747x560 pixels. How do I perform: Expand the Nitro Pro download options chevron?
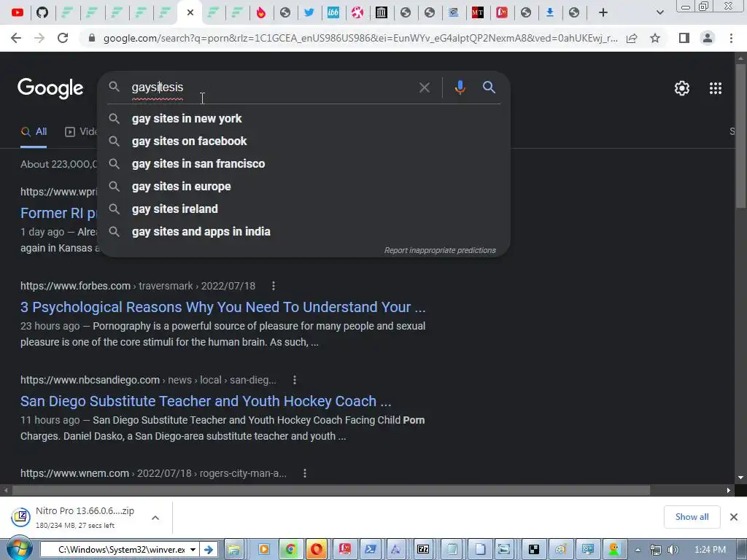point(155,518)
